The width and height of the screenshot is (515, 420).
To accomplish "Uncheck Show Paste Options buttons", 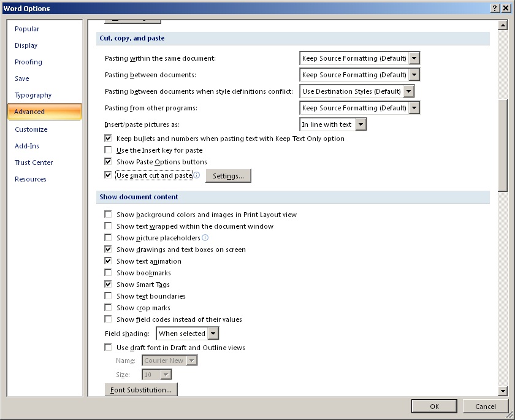I will (x=108, y=162).
